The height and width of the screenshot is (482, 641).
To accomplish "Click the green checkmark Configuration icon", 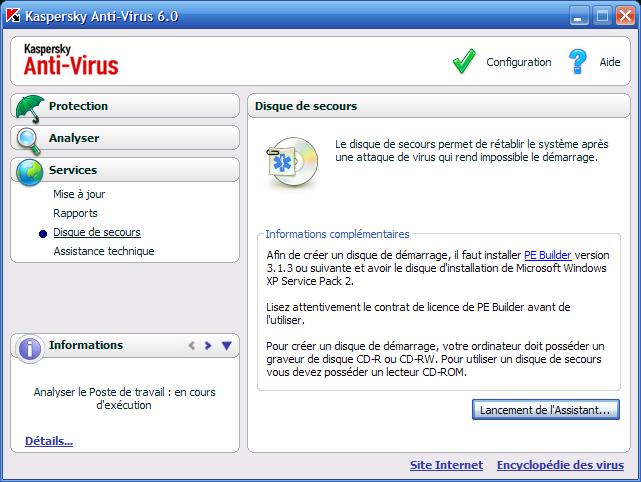I will coord(464,61).
